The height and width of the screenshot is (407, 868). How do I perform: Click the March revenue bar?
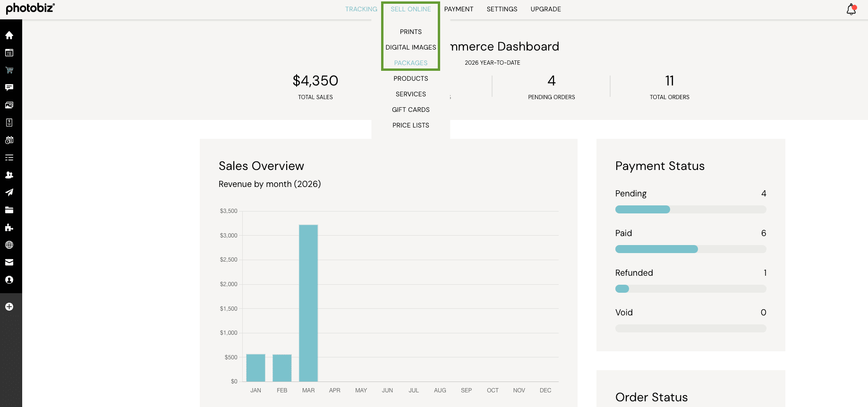pos(308,303)
